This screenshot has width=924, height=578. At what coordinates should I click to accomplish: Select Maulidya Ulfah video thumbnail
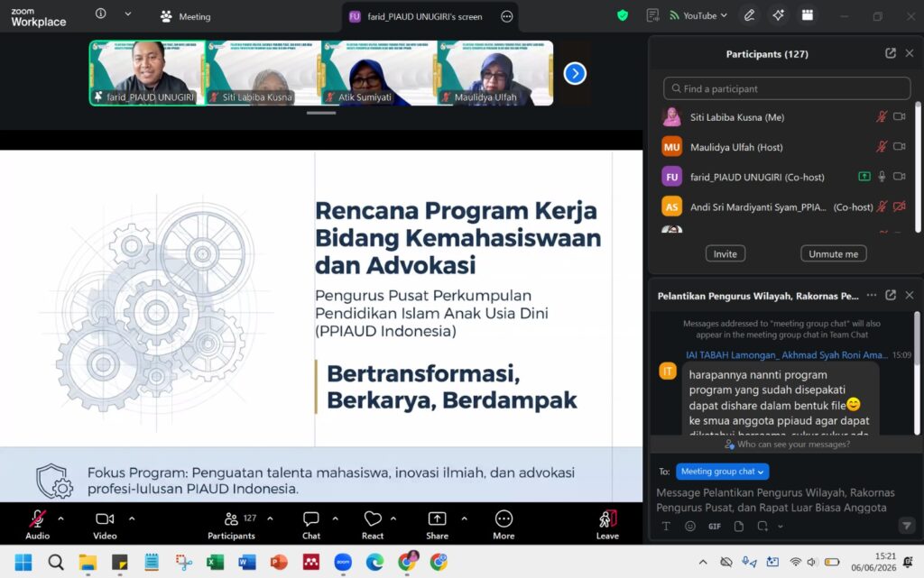click(495, 73)
